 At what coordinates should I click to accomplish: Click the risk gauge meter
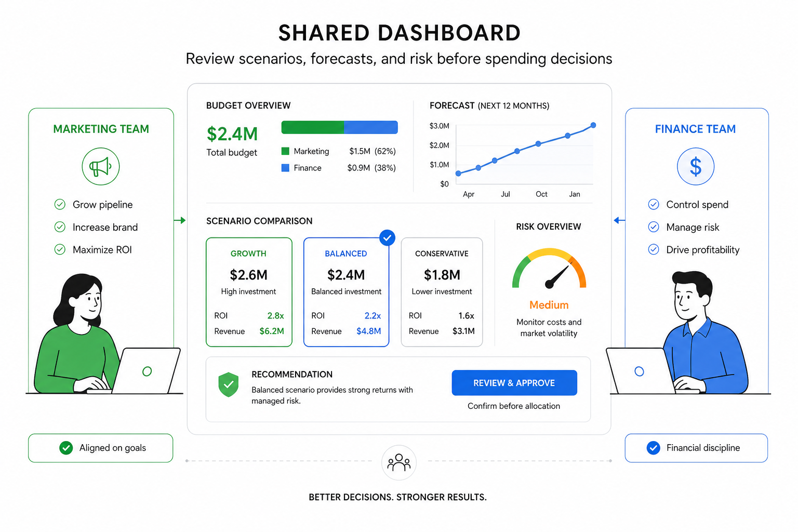(x=549, y=269)
